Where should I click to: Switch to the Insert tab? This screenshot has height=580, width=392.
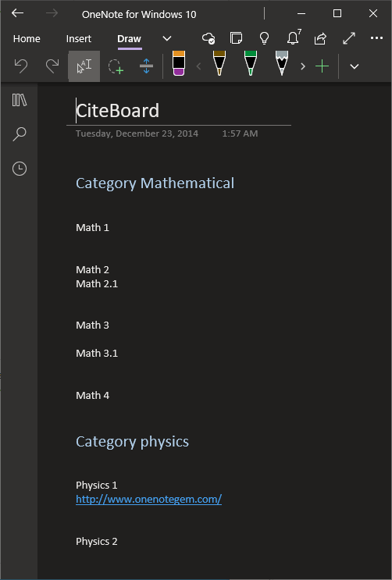point(78,38)
